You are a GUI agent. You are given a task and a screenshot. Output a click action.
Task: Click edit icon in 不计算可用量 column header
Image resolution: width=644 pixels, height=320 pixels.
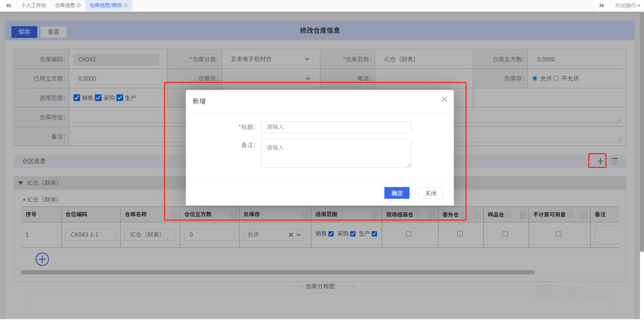pyautogui.click(x=585, y=215)
